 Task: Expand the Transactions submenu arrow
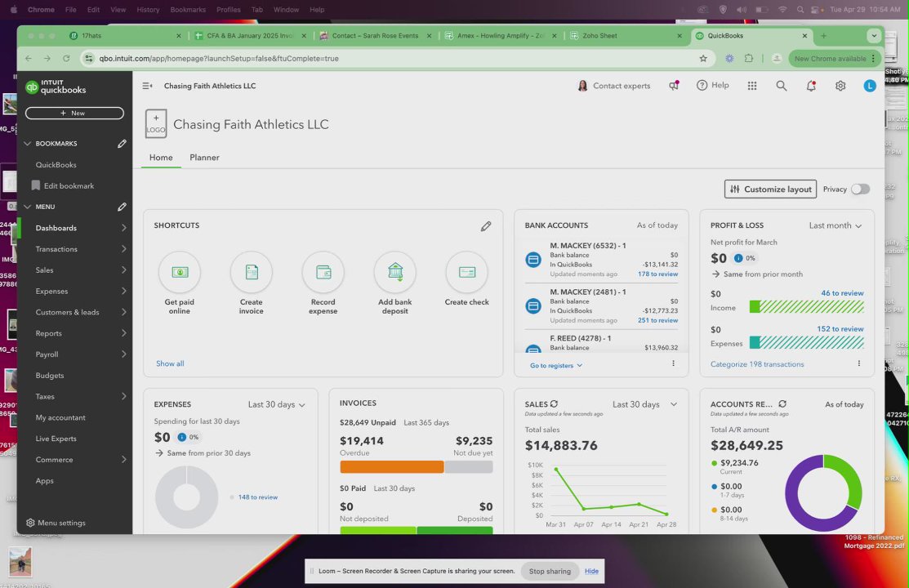pyautogui.click(x=124, y=249)
